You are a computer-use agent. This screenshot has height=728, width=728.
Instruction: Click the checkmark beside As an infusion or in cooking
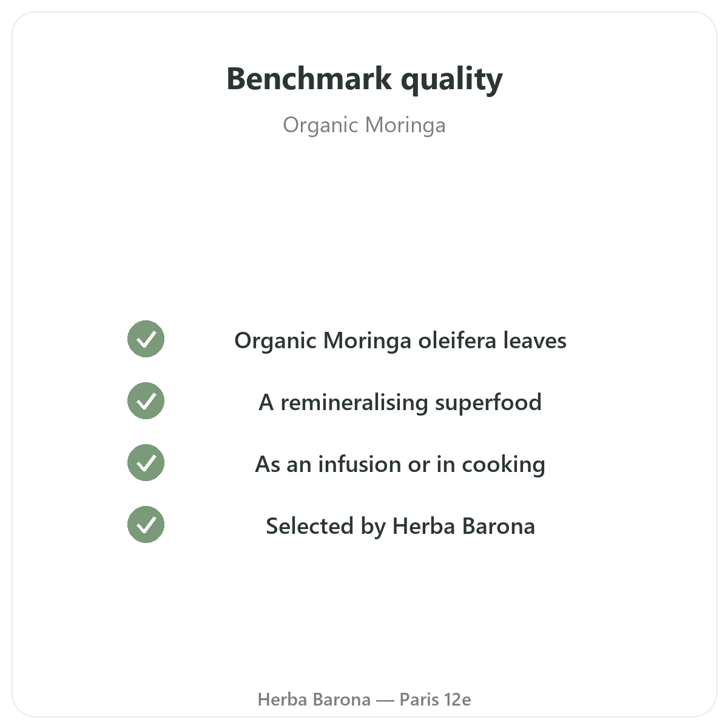146,463
